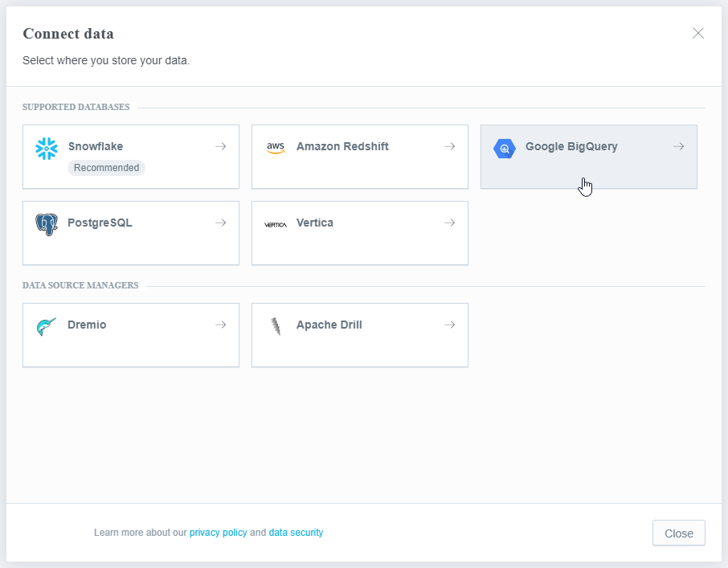
Task: Click the Apache Drill bit icon
Action: click(x=276, y=326)
